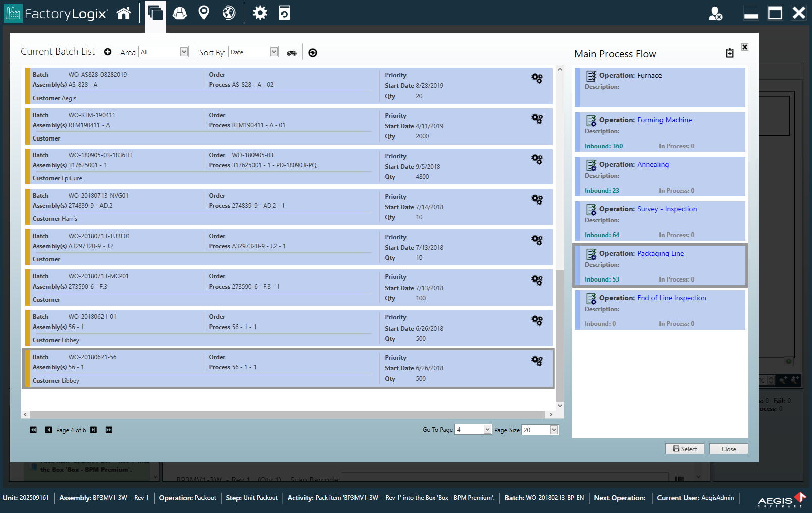812x513 pixels.
Task: Open settings gear in top toolbar
Action: 260,13
